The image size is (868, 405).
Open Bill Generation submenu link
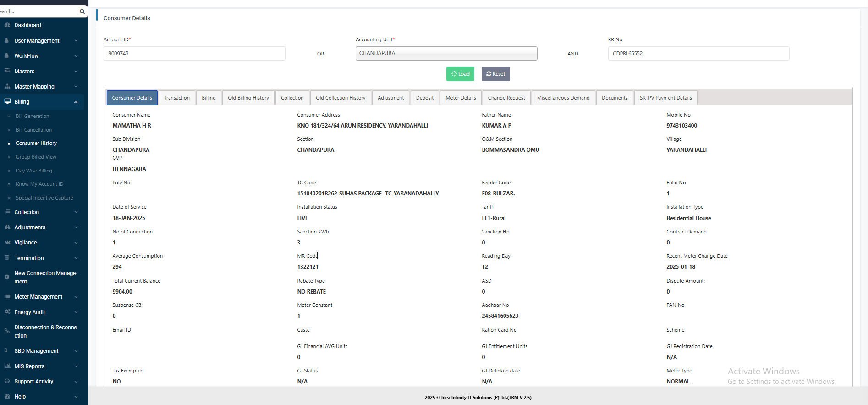33,116
